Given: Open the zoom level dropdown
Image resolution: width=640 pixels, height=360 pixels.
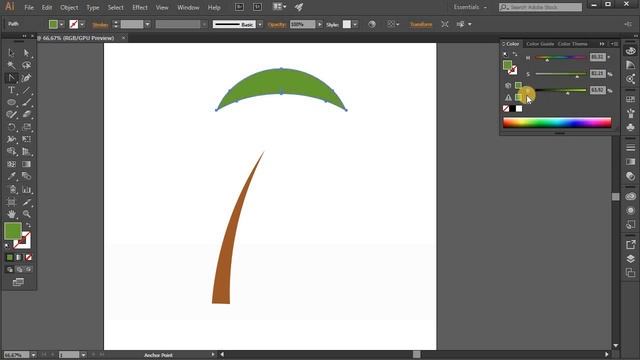Looking at the screenshot, I should 33,355.
